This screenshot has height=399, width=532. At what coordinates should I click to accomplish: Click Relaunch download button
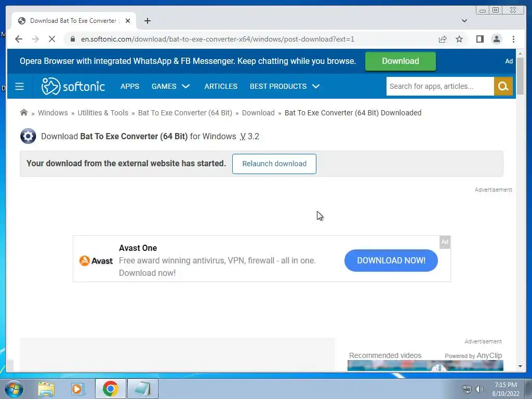274,164
